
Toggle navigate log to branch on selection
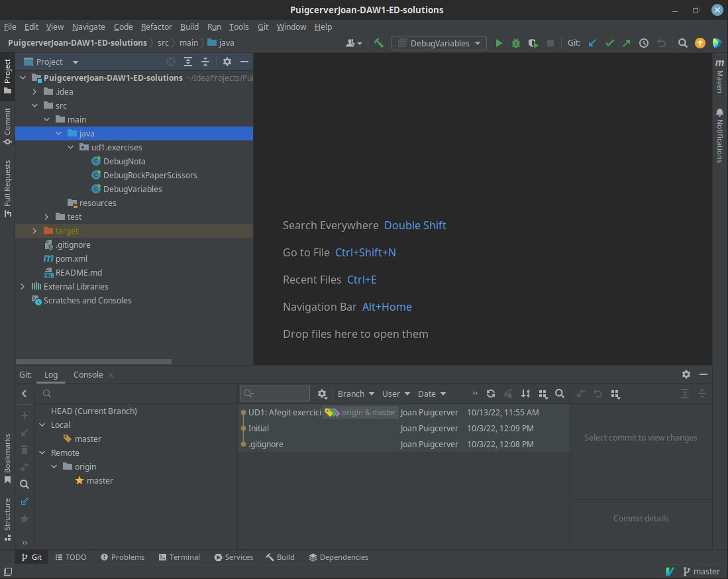coord(25,501)
